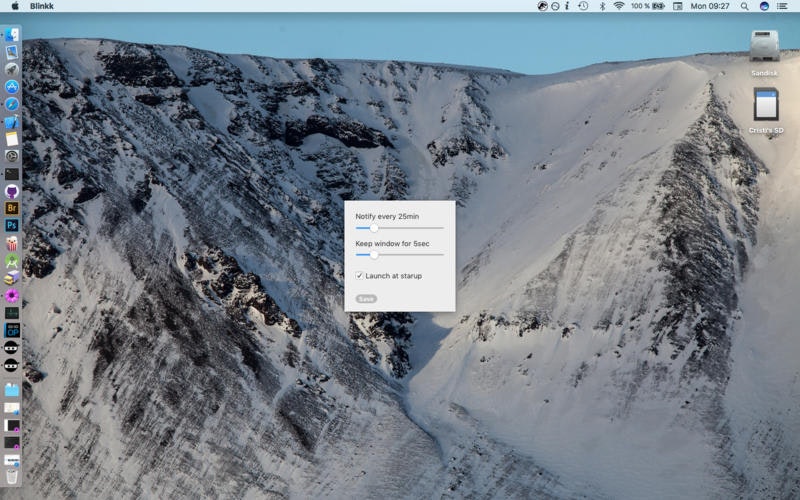Open the dock folder stack
This screenshot has height=500, width=800.
12,390
